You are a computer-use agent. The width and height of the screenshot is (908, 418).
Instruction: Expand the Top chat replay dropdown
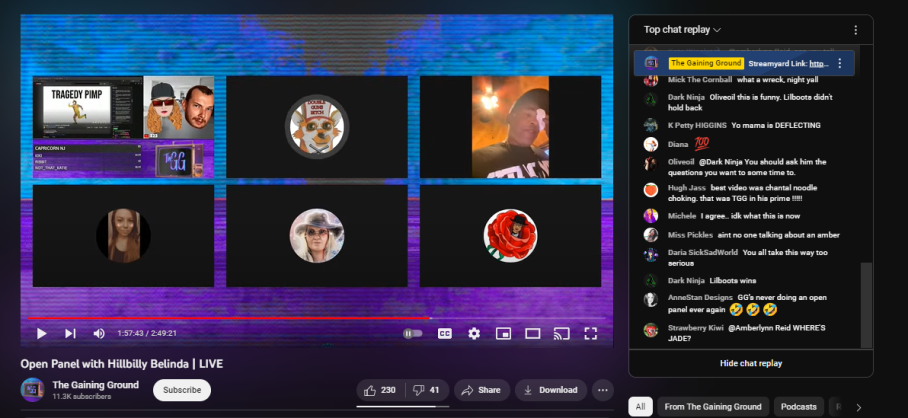[682, 30]
